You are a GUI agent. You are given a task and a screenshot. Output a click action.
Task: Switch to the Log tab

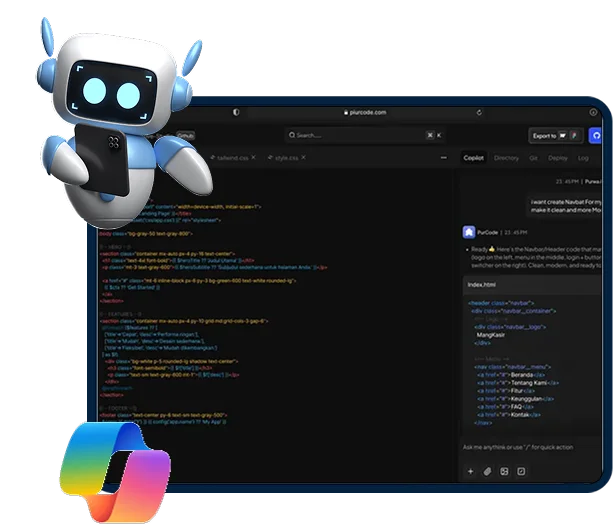pyautogui.click(x=583, y=158)
